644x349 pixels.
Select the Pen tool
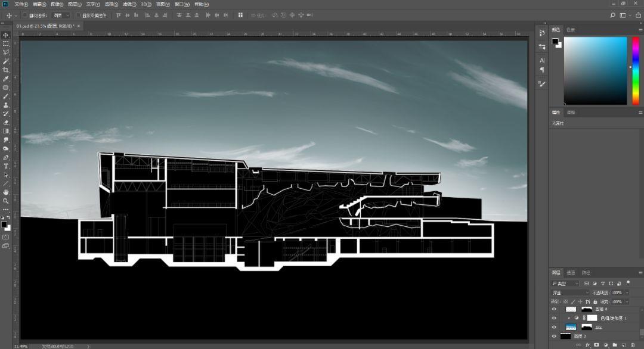pyautogui.click(x=6, y=157)
